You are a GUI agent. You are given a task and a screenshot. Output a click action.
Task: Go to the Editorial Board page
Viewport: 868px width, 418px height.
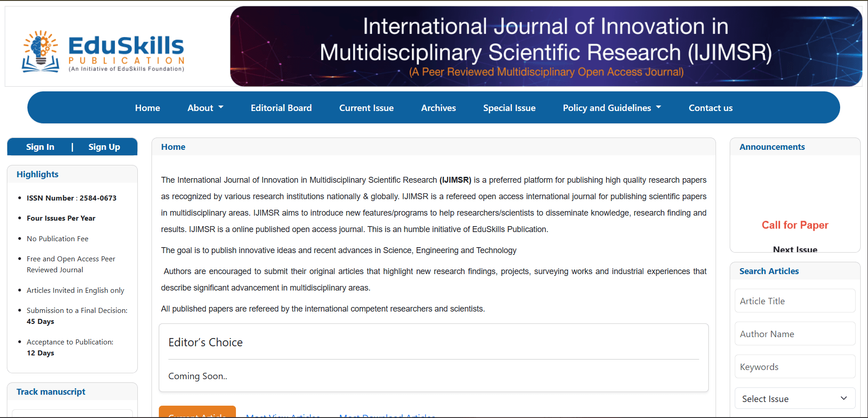pyautogui.click(x=281, y=108)
